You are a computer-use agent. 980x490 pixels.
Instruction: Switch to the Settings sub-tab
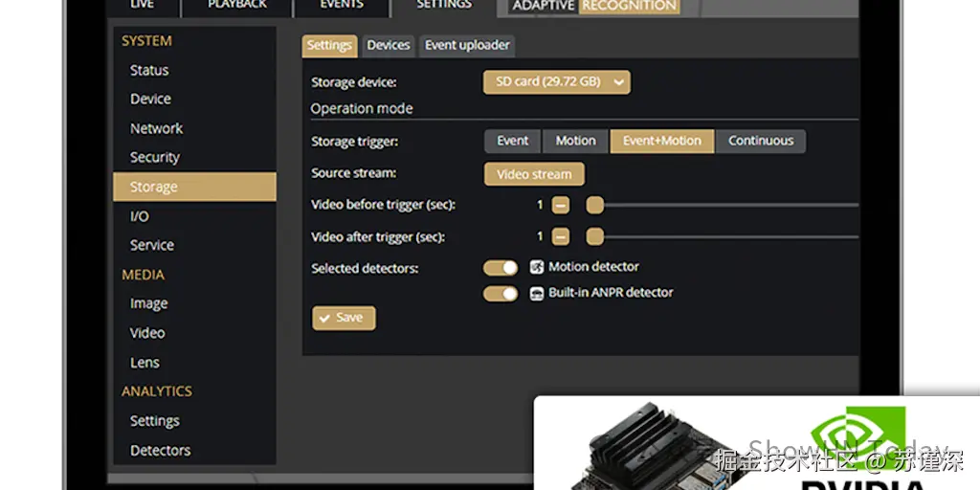coord(329,46)
